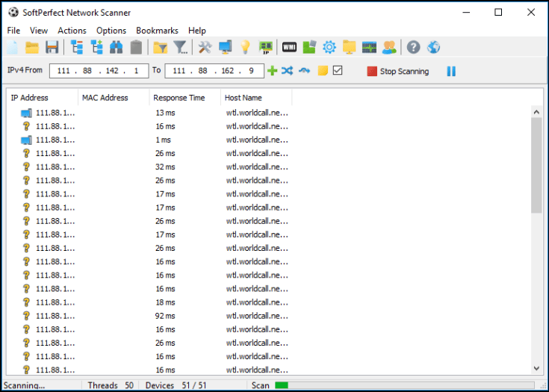Open the Actions menu
Screen dimensions: 549x392
[72, 31]
